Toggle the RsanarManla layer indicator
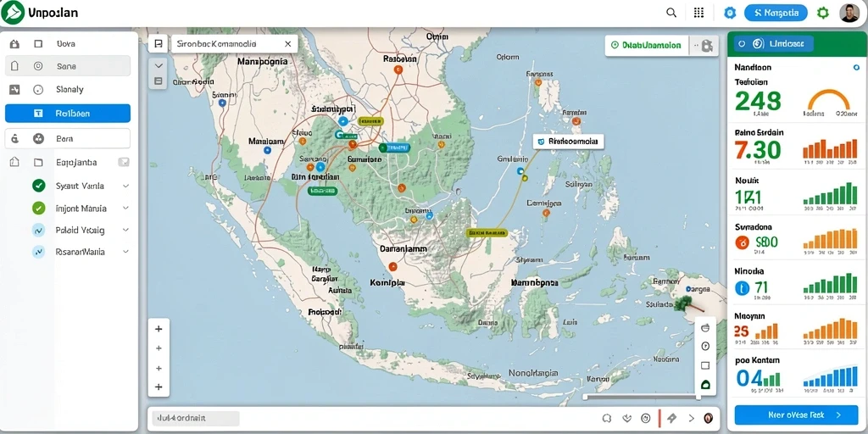 [39, 251]
